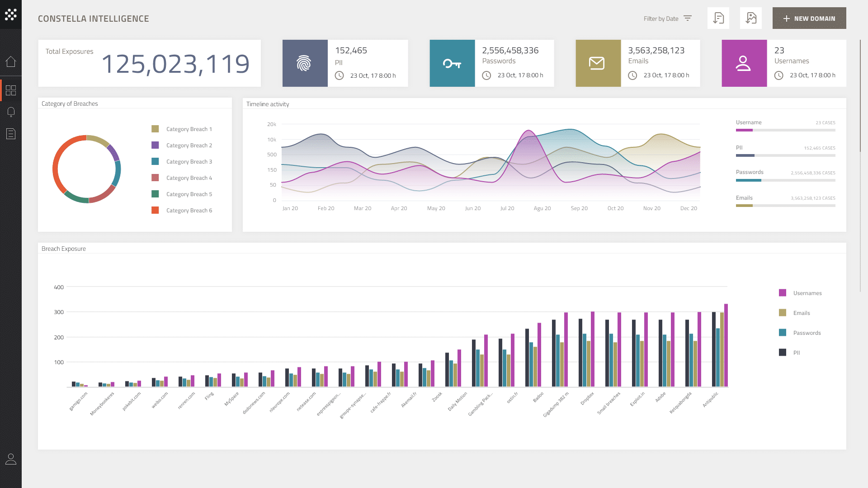The image size is (868, 488).
Task: Click the Passwords progress bar in Timeline panel
Action: pyautogui.click(x=785, y=180)
